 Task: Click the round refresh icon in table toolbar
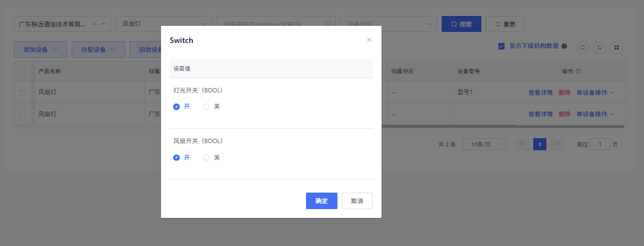click(599, 48)
